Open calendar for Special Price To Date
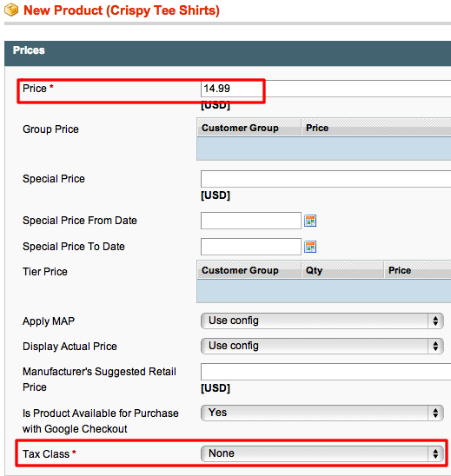Viewport: 451px width, 476px height. (x=310, y=247)
